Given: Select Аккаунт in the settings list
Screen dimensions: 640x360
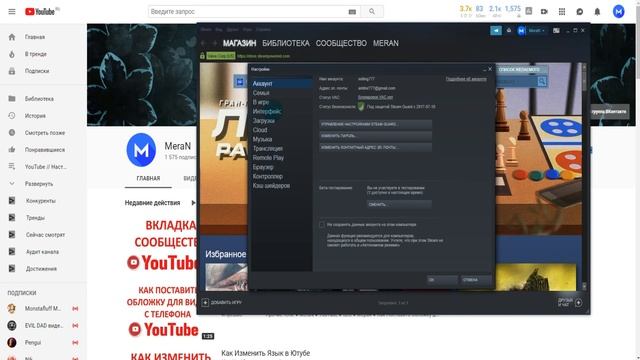Looking at the screenshot, I should coord(281,84).
